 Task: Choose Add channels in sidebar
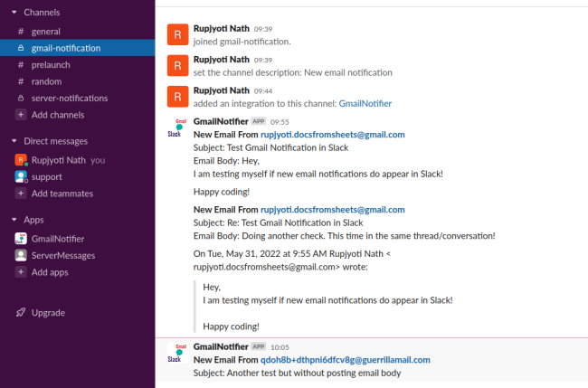point(58,115)
